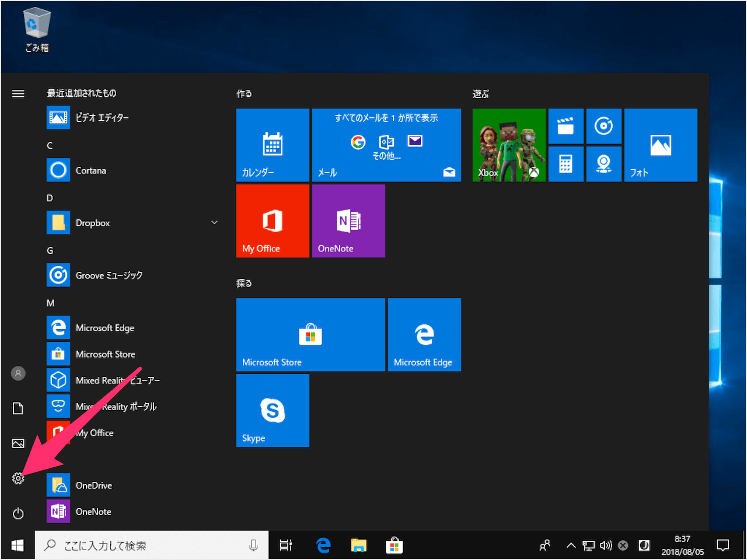
Task: Open the Camera small tile
Action: click(604, 164)
